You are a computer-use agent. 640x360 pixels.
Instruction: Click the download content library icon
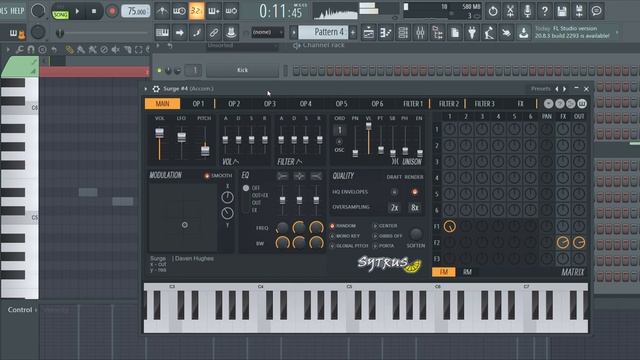pyautogui.click(x=524, y=32)
